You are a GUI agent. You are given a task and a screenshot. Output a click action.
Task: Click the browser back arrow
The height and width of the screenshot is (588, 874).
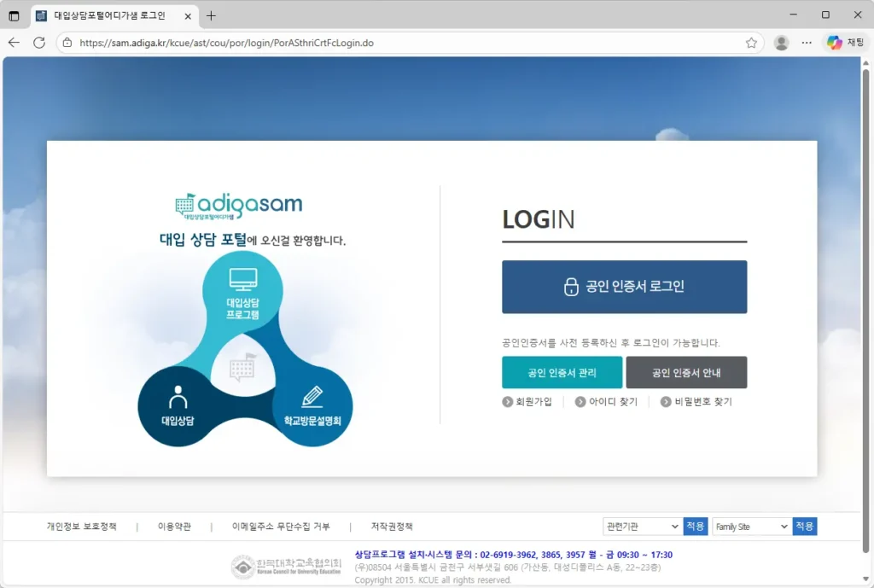click(14, 42)
